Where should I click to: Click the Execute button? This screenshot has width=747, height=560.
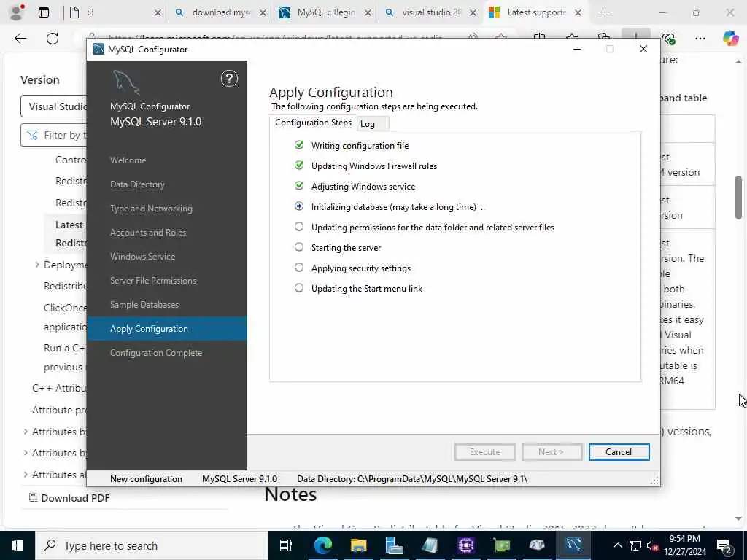coord(485,452)
